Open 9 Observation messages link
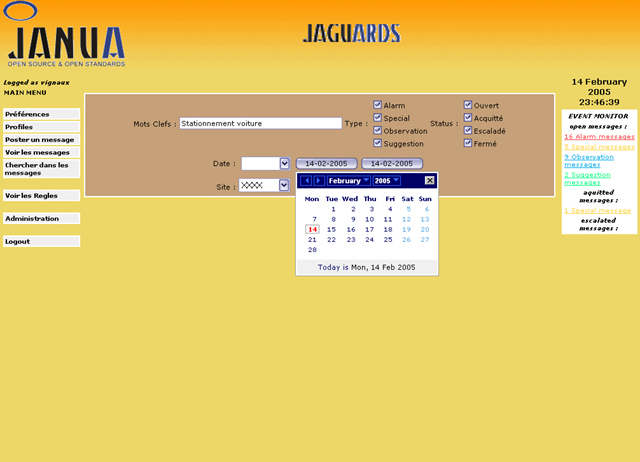The image size is (640, 462). (589, 160)
